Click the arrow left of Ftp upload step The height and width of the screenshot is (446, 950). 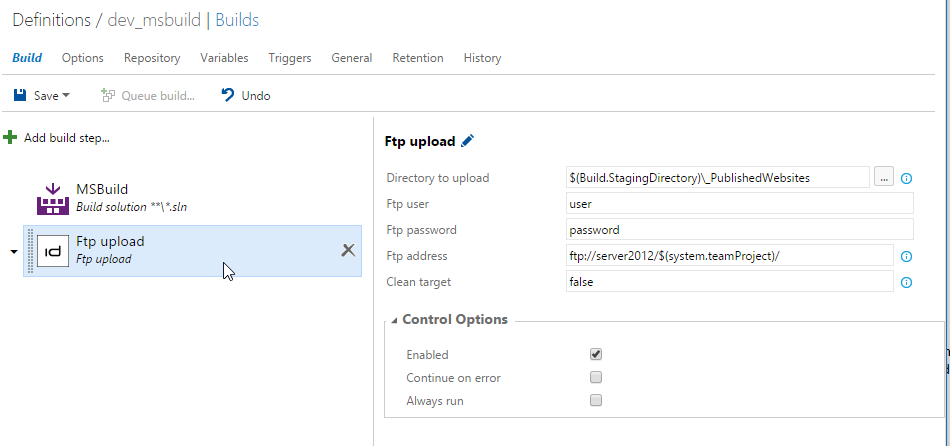click(13, 251)
